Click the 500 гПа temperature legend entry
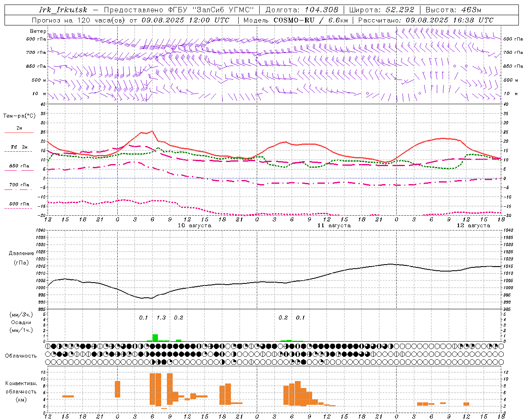This screenshot has height=420, width=525. (19, 204)
